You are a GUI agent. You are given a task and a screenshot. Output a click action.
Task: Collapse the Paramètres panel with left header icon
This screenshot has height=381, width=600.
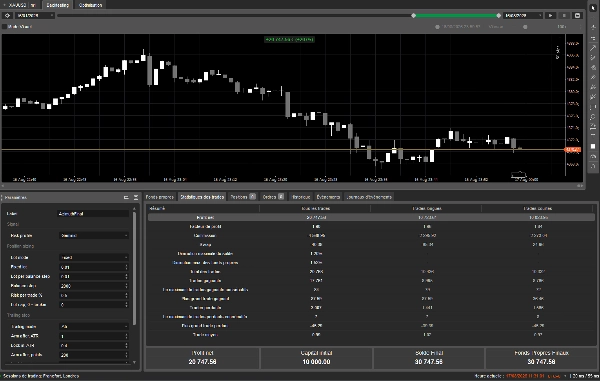pos(126,197)
